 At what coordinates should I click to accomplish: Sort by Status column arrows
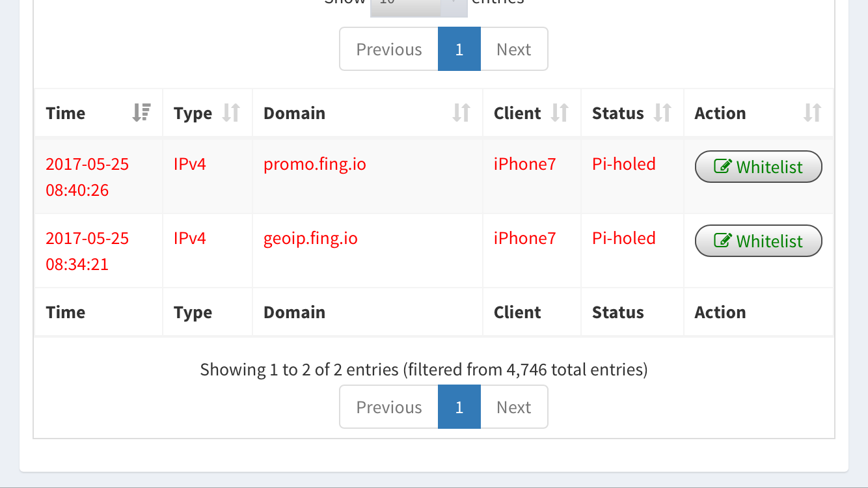pos(662,113)
